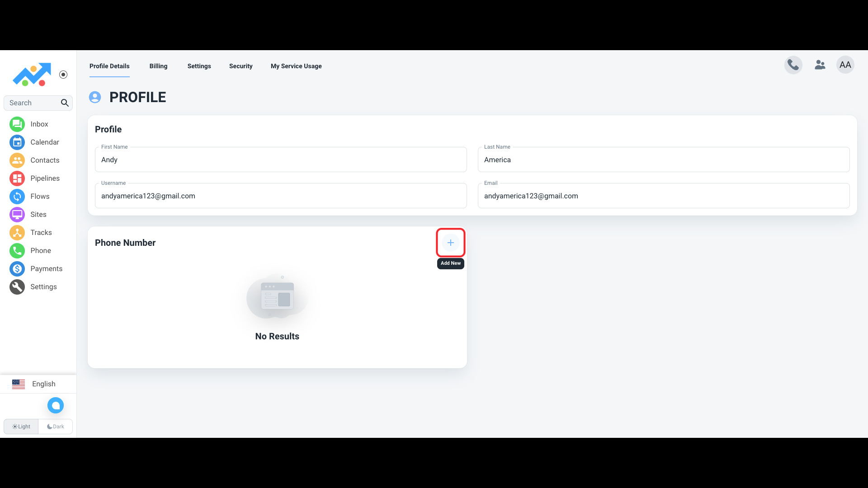Toggle the sidebar pin radio icon
Viewport: 868px width, 488px height.
(63, 75)
